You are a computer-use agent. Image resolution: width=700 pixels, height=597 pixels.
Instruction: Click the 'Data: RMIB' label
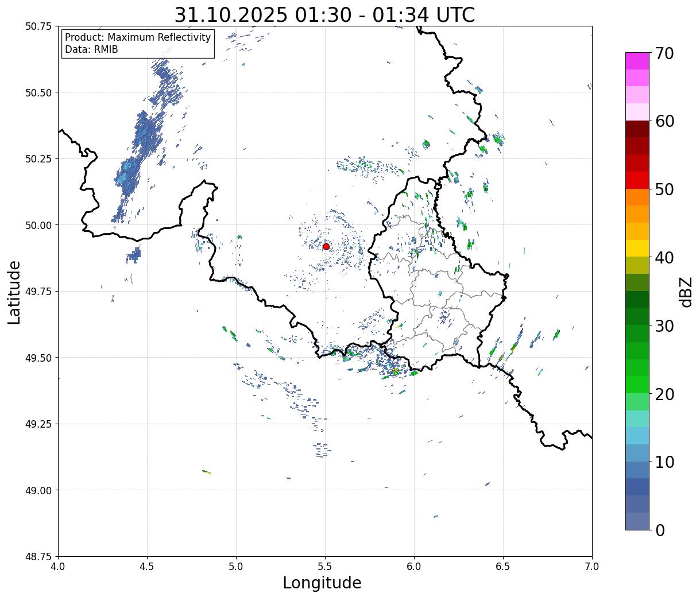coord(91,50)
